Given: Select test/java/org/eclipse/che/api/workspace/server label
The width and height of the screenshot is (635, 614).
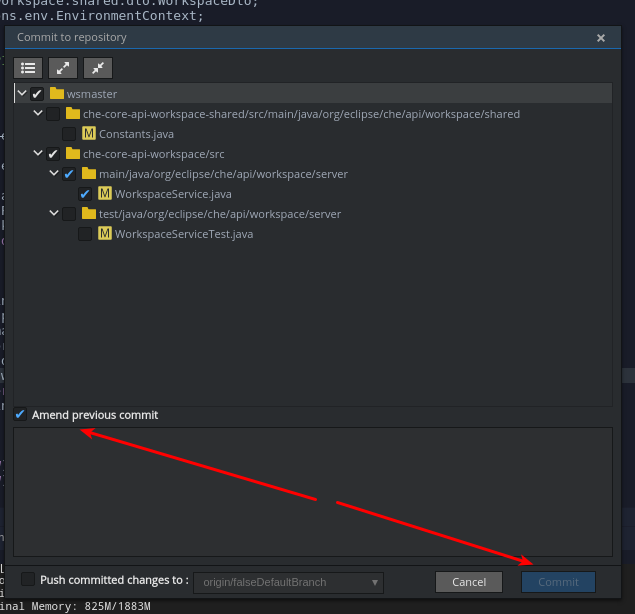Looking at the screenshot, I should click(x=220, y=214).
